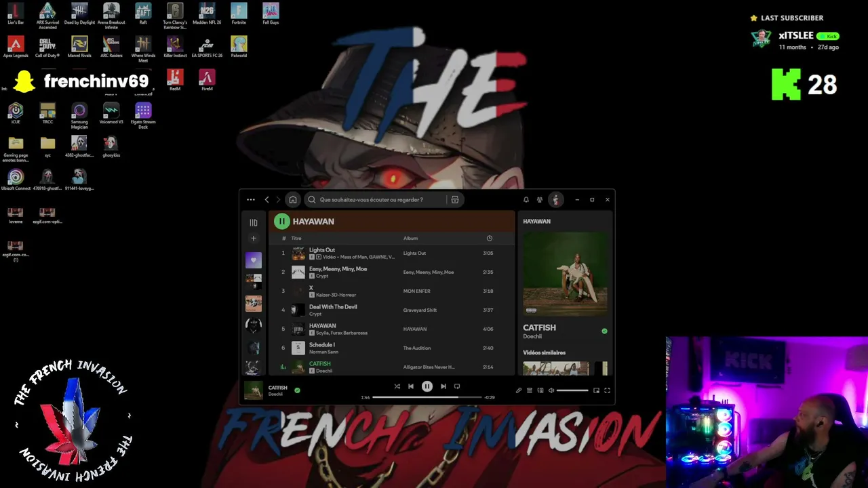Open the Graveyard Shift album link
Image resolution: width=868 pixels, height=488 pixels.
420,310
